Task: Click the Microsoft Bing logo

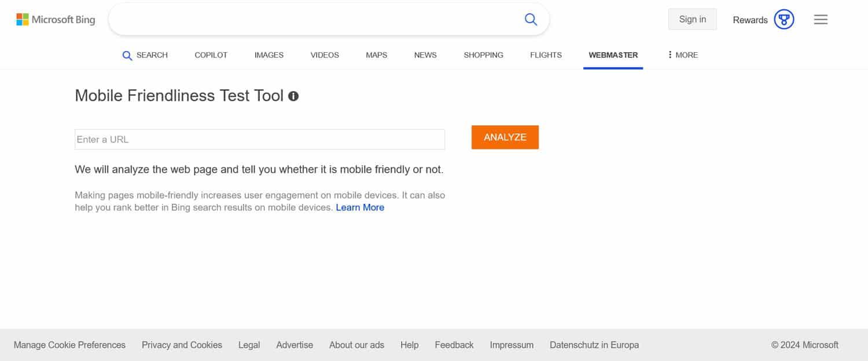Action: [x=56, y=20]
